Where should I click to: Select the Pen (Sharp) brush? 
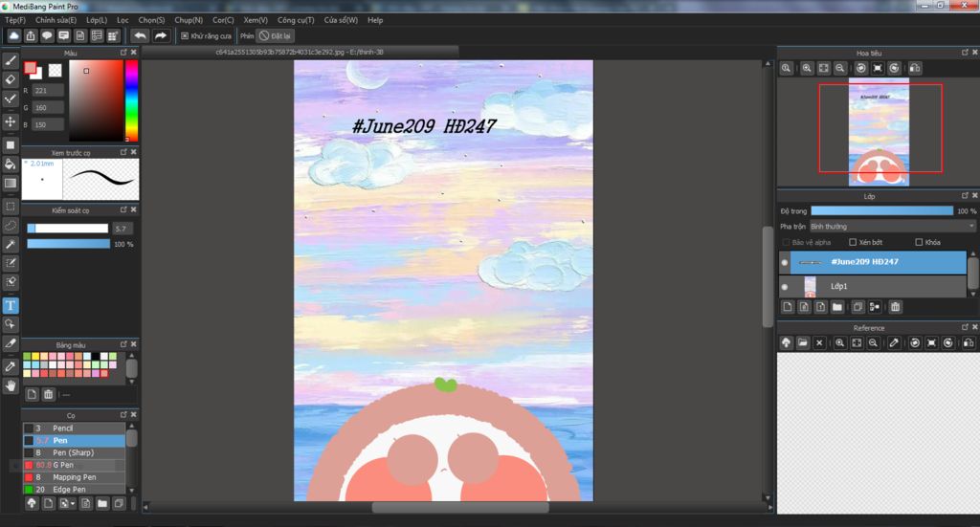coord(75,452)
